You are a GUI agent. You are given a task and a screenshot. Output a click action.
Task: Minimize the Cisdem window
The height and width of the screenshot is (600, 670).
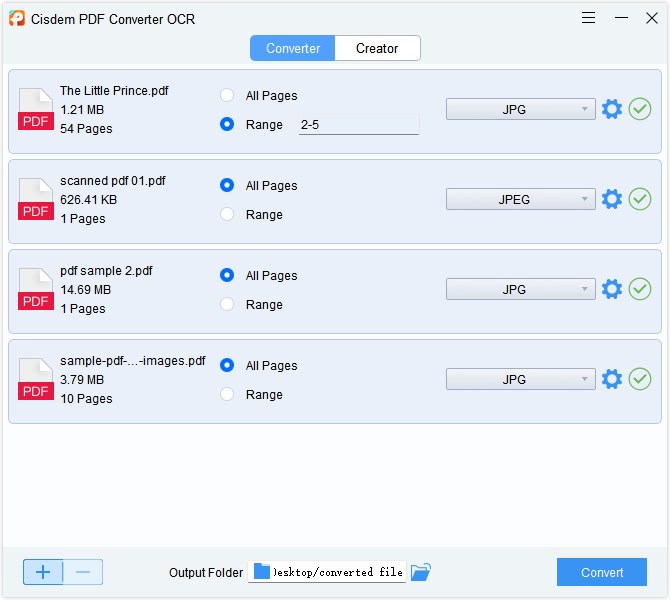(x=621, y=18)
